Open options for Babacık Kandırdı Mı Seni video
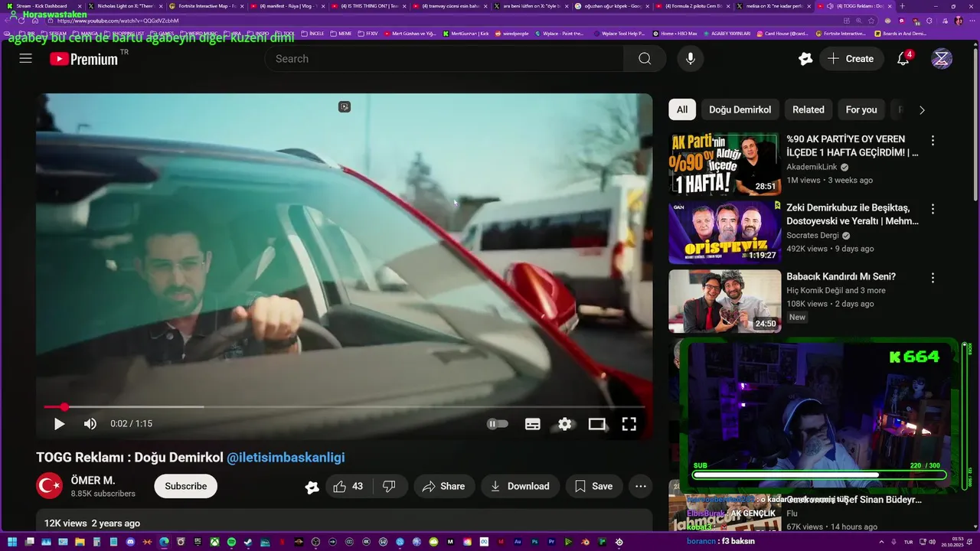980x551 pixels. click(x=933, y=278)
